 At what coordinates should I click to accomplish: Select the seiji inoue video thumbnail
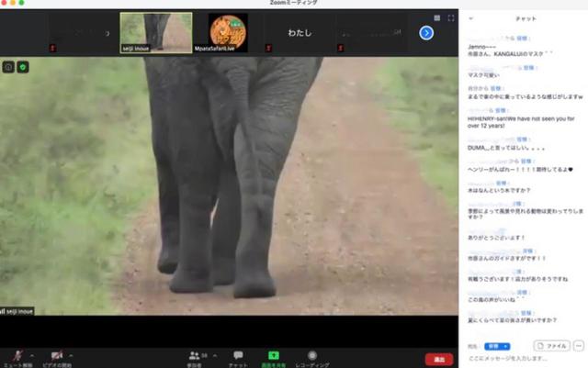[156, 32]
